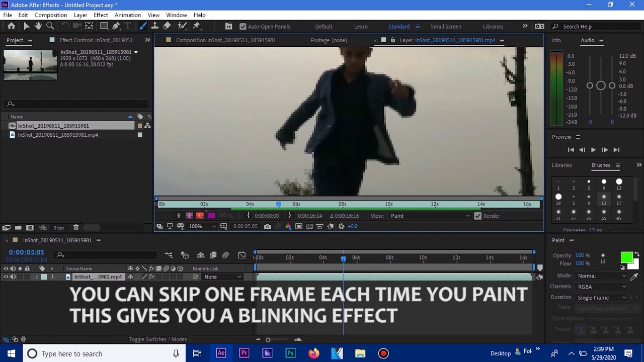The height and width of the screenshot is (362, 644).
Task: Click the timeline zoom slider
Action: tap(268, 340)
